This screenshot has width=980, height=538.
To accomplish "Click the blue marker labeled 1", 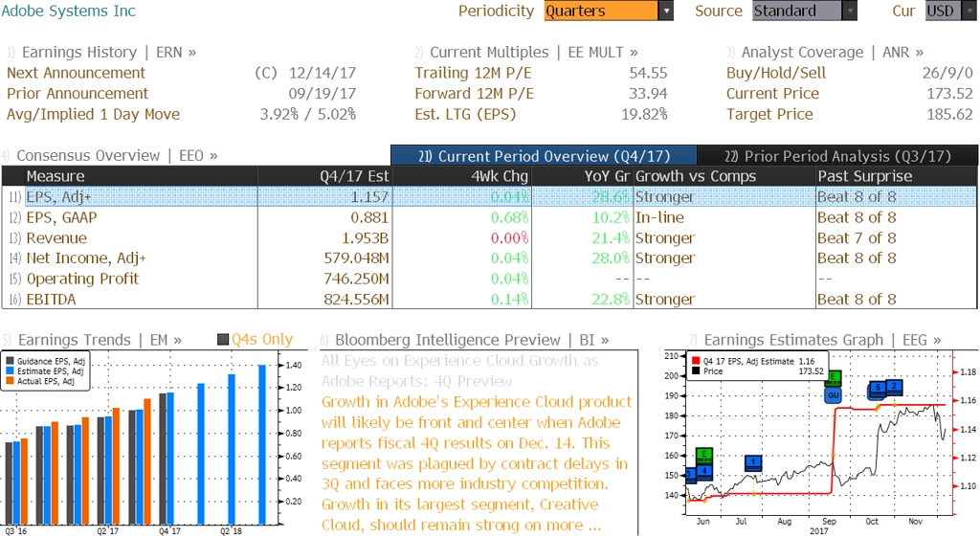I will click(753, 462).
